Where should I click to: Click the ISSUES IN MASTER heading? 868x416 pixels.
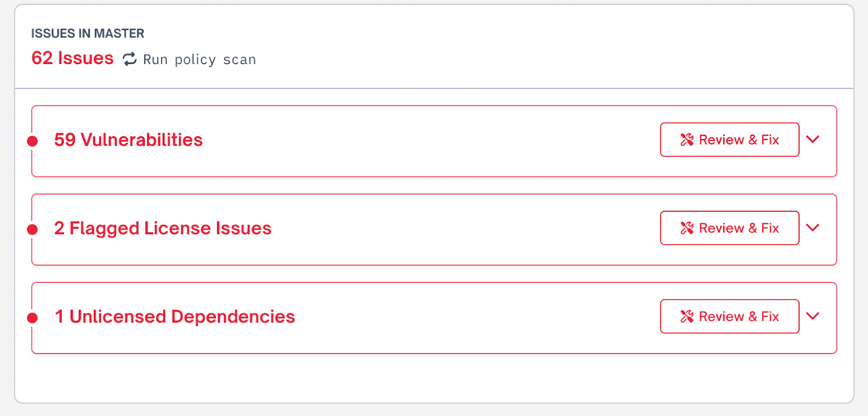tap(87, 33)
